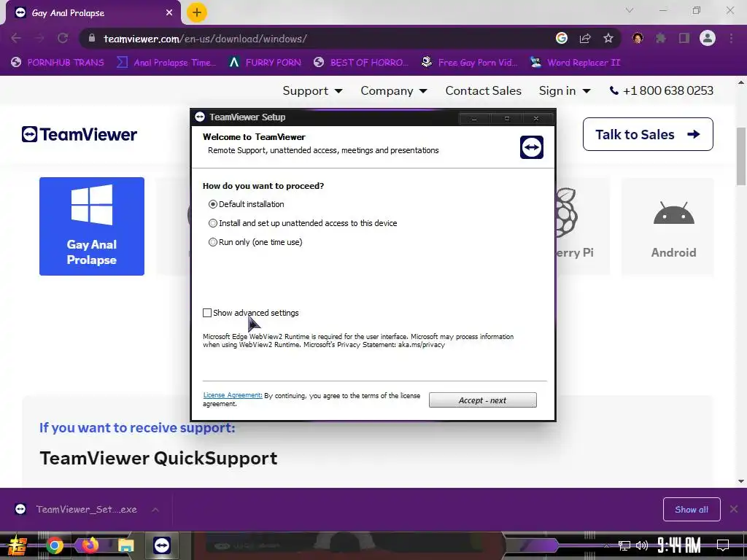Expand the Company dropdown menu
Viewport: 747px width, 560px height.
[x=393, y=90]
